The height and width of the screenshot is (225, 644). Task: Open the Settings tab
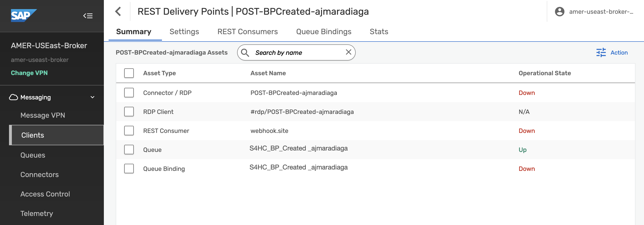184,32
